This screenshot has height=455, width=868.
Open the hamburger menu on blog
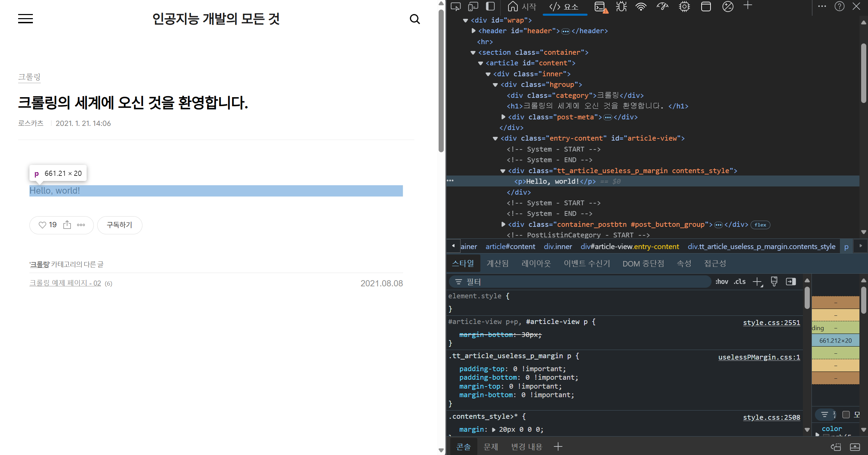click(26, 19)
